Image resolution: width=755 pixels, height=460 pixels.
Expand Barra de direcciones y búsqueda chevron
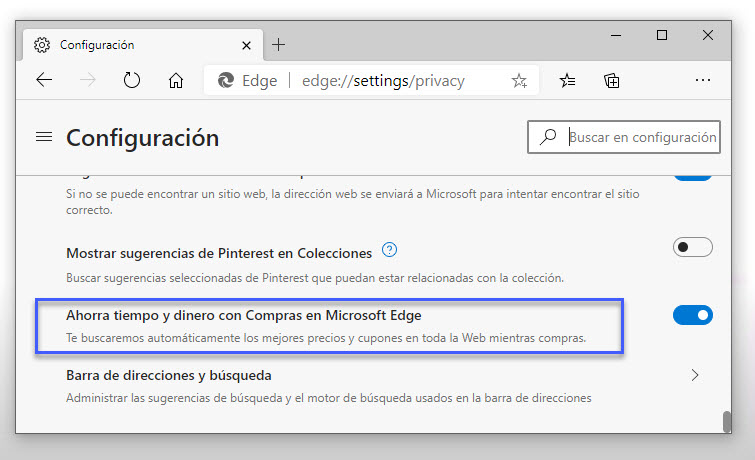(x=695, y=375)
